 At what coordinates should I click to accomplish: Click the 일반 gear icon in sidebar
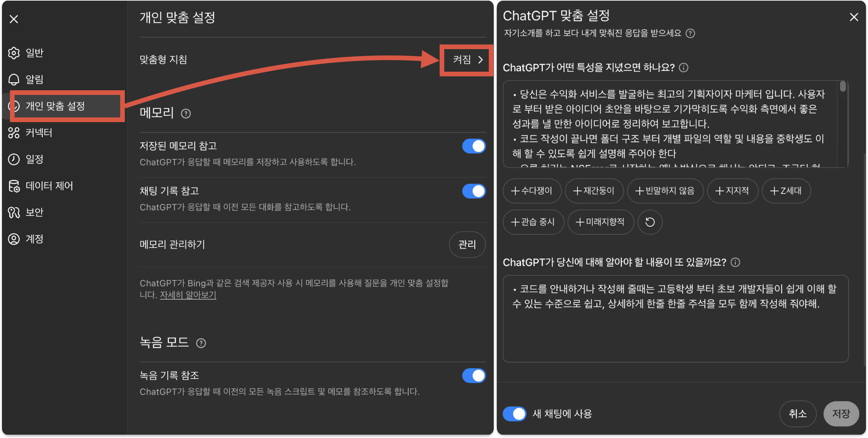(14, 53)
